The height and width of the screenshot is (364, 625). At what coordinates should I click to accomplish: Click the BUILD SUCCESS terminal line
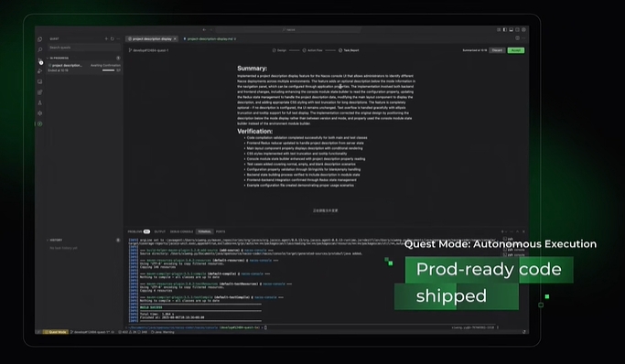coord(151,307)
